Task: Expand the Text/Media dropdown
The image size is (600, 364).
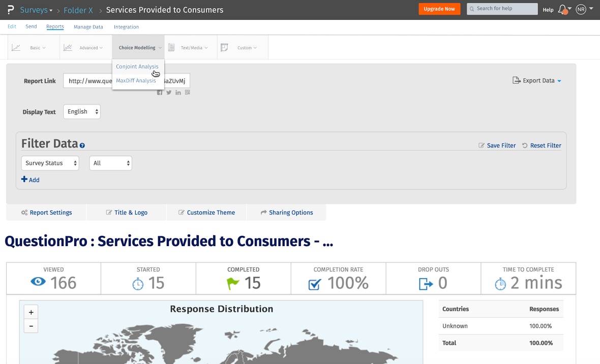Action: [194, 48]
